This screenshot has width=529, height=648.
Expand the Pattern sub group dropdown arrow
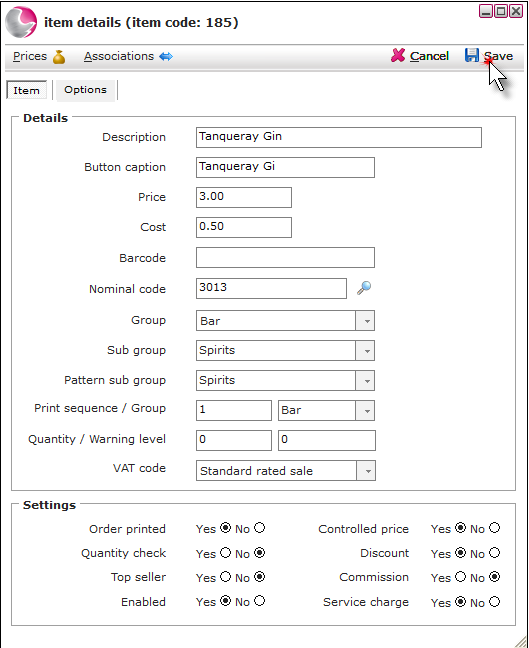[x=366, y=381]
